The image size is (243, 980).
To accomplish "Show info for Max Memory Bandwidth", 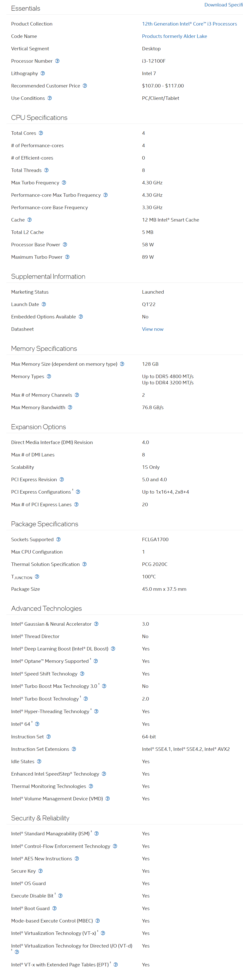I will tap(70, 407).
